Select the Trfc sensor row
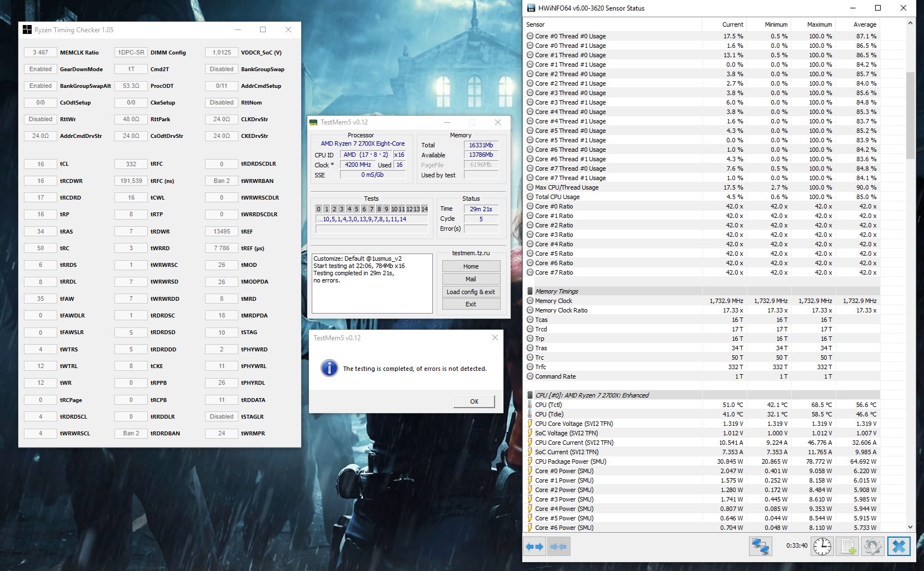Viewport: 924px width, 571px height. click(x=702, y=367)
